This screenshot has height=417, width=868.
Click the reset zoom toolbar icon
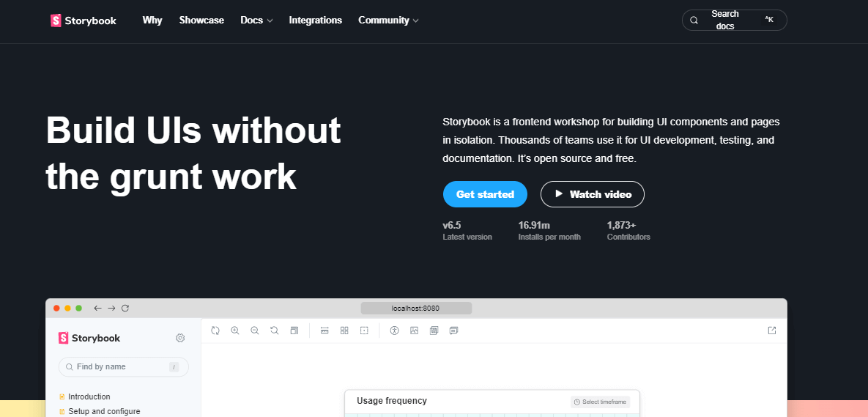pyautogui.click(x=274, y=331)
